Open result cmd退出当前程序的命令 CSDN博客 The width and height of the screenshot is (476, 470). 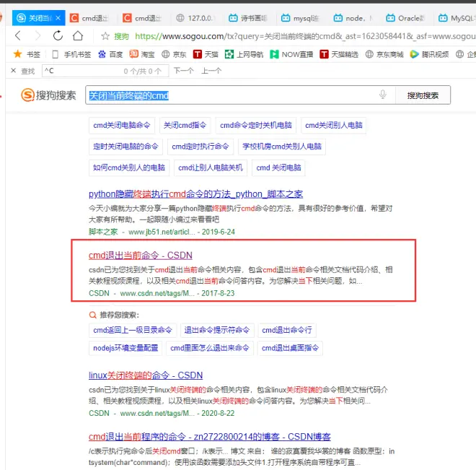click(209, 437)
